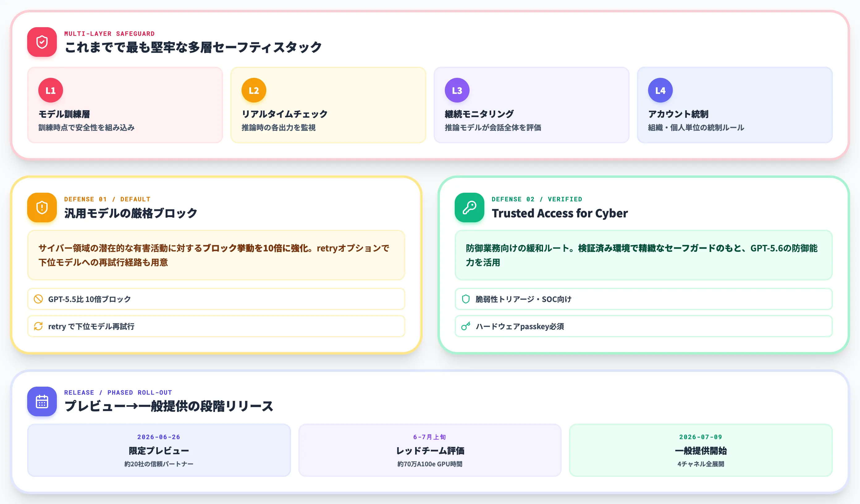Click the retry arrows icon beside 下位モデル再試行
The width and height of the screenshot is (860, 504).
38,326
